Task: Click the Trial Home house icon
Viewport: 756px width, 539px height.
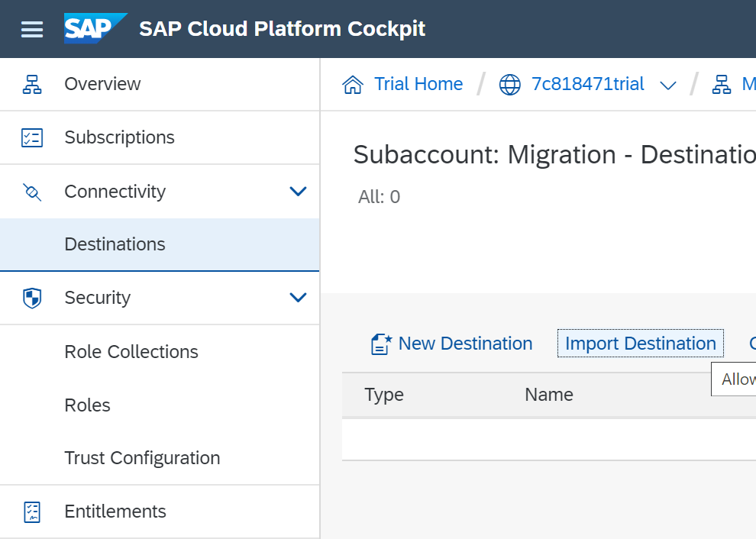Action: (x=353, y=85)
